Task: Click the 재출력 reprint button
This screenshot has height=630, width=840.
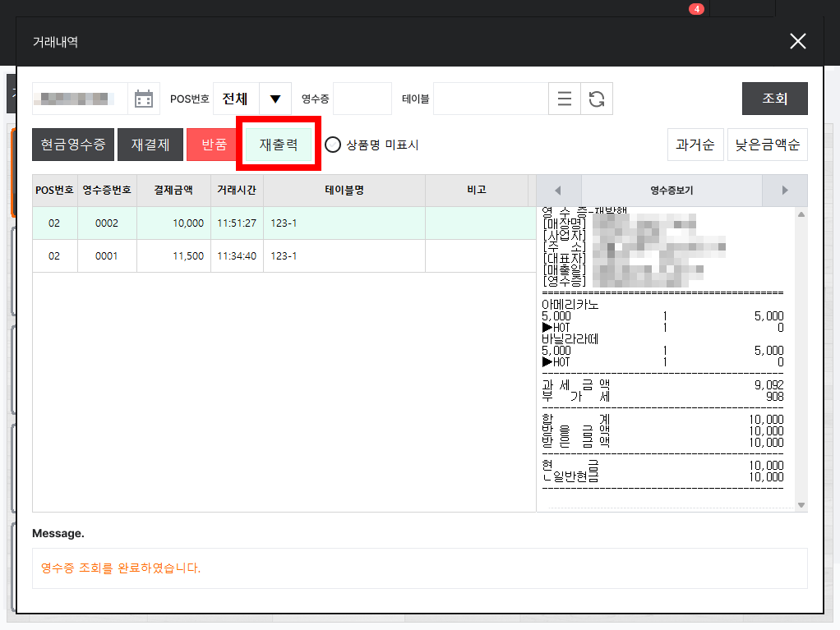Action: tap(279, 145)
